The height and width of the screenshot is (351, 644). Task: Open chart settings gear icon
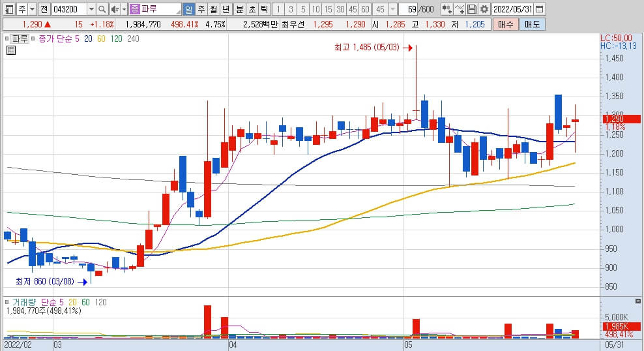click(484, 9)
